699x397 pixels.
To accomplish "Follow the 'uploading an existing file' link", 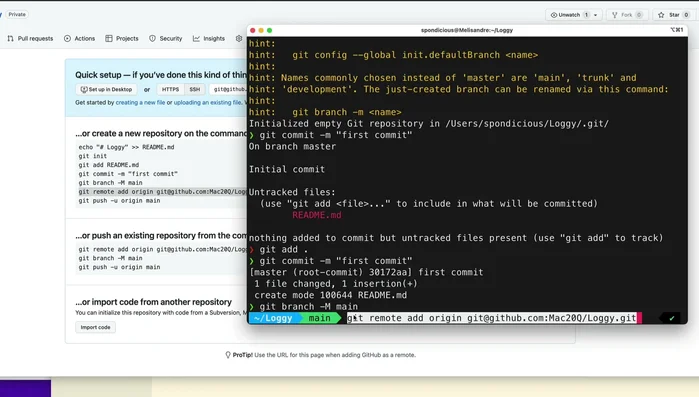I will tap(207, 102).
